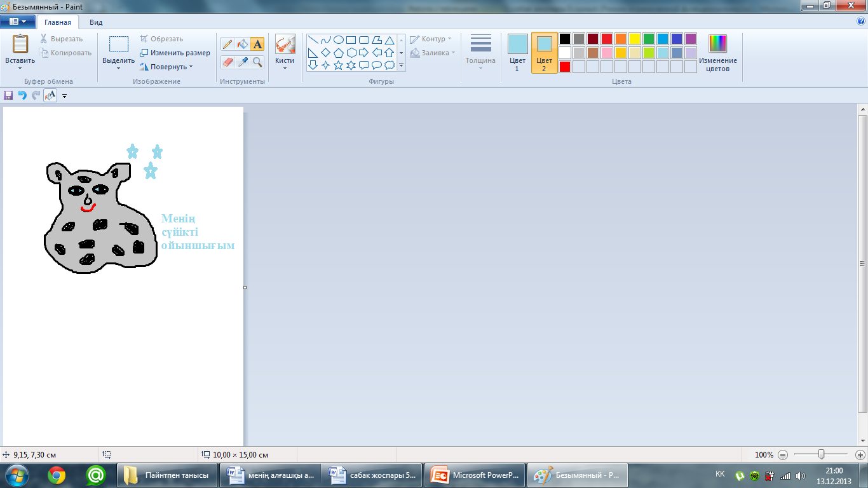Choose the oval shape

[x=338, y=39]
